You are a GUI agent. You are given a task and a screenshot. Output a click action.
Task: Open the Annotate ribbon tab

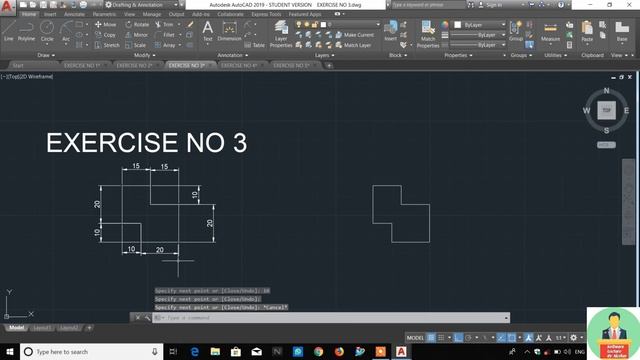pos(74,14)
